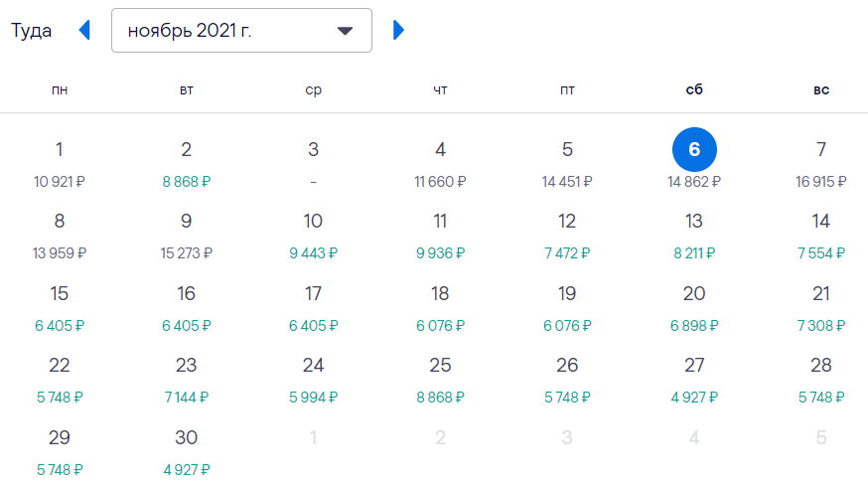Click the сб weekday header
Screen dimensions: 868x484
[694, 89]
